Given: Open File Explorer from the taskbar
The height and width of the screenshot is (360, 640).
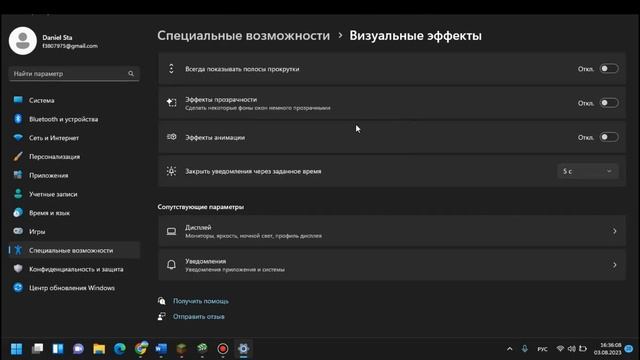Looking at the screenshot, I should 99,349.
